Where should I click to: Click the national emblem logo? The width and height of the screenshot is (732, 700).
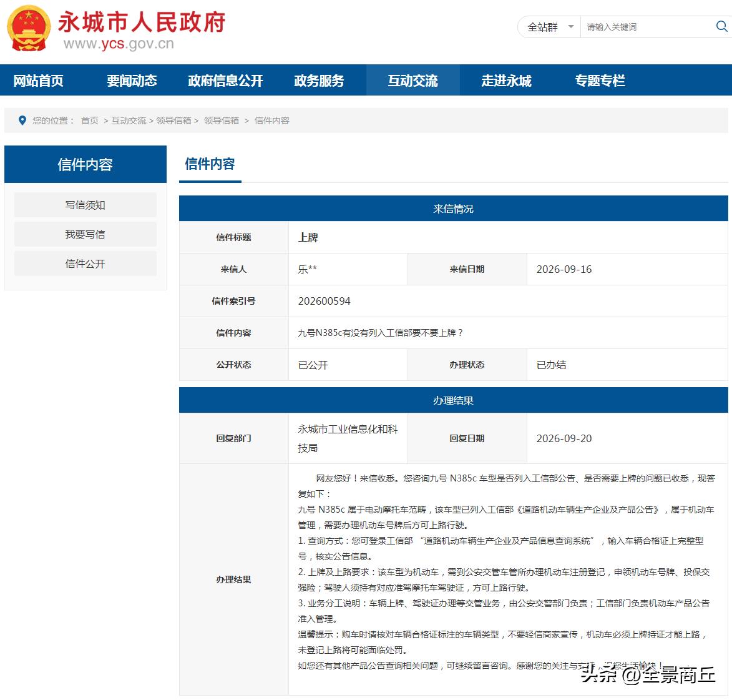point(29,28)
